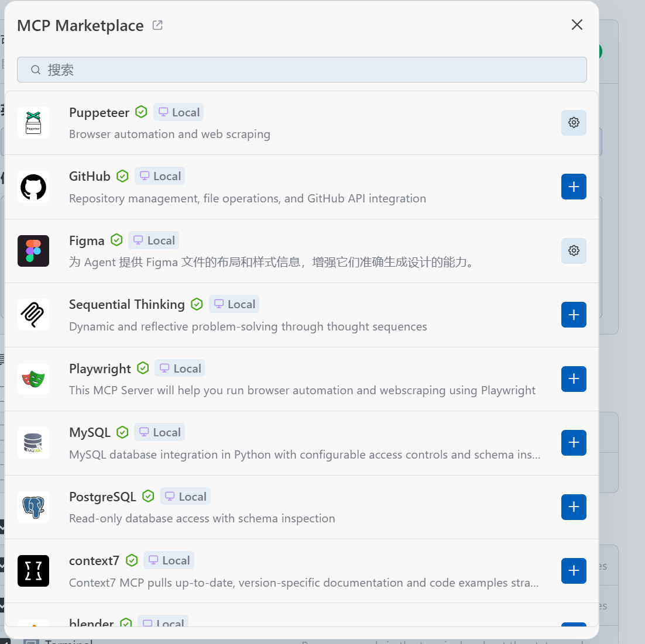Add the GitHub MCP server
Screen dimensions: 645x644
click(x=574, y=187)
